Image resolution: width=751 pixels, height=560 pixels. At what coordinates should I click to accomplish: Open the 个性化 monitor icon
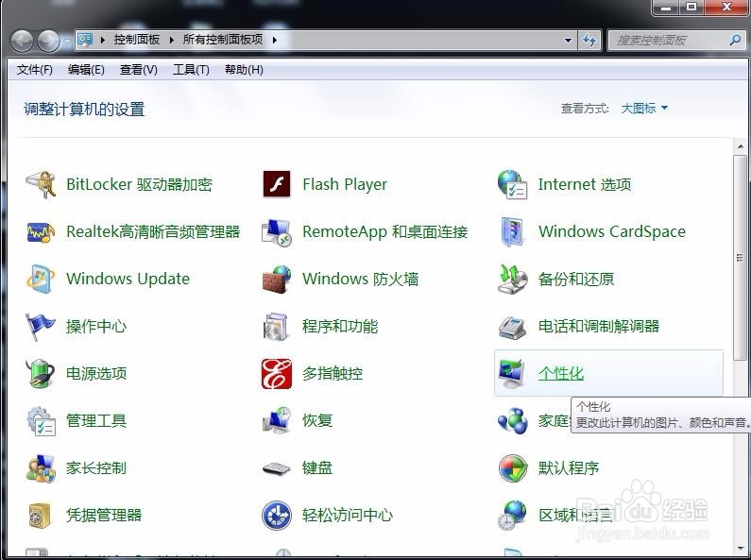(x=511, y=374)
